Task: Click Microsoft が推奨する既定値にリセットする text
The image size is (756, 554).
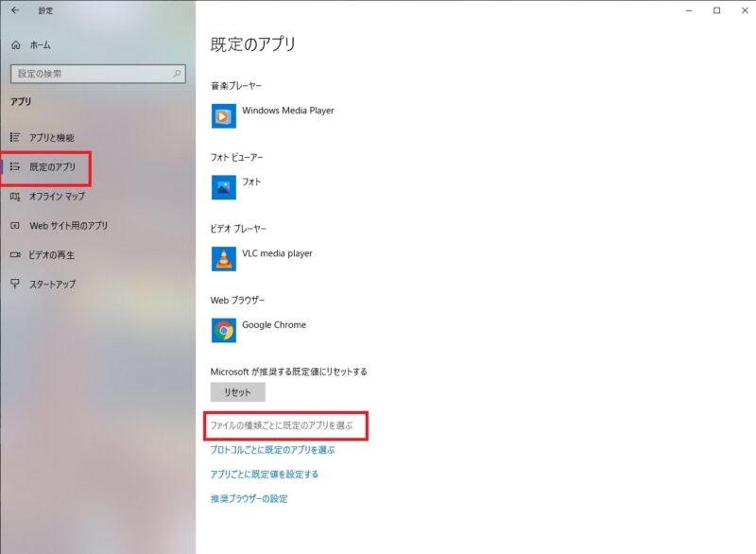Action: (x=289, y=372)
